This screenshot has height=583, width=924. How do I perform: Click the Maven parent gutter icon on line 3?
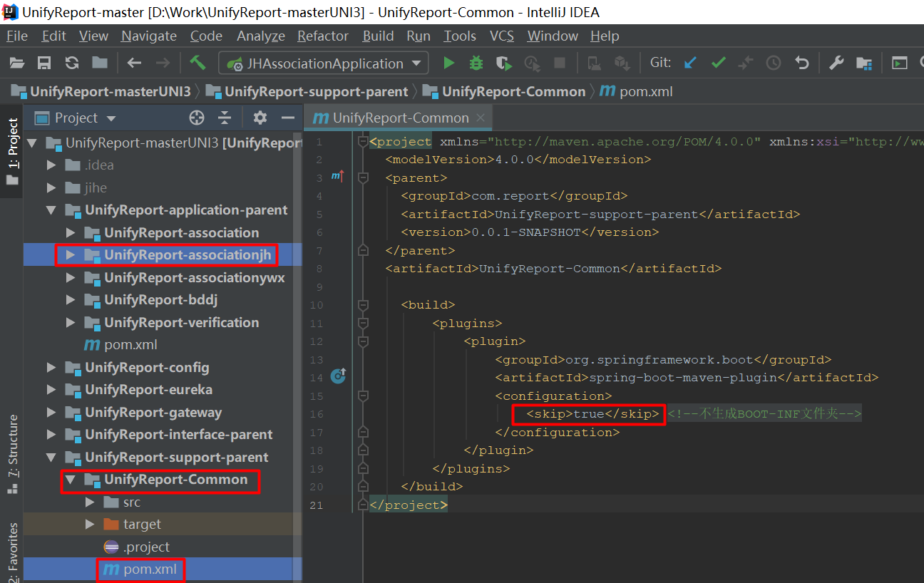click(x=338, y=177)
